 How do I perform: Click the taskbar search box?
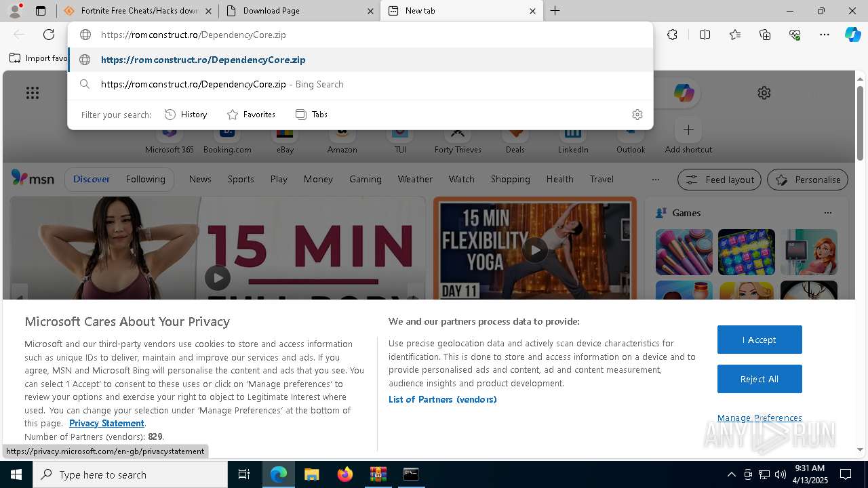(130, 474)
